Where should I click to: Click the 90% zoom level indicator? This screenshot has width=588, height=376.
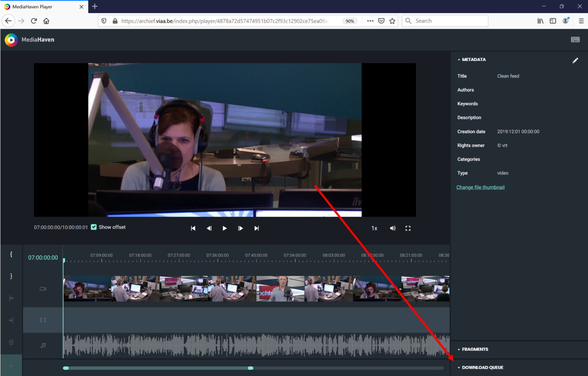click(350, 21)
